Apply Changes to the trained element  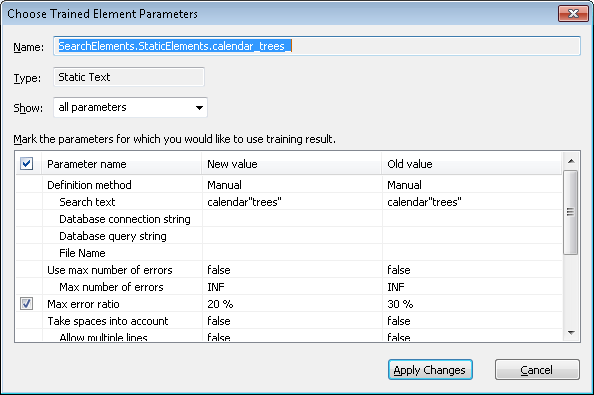coord(430,370)
